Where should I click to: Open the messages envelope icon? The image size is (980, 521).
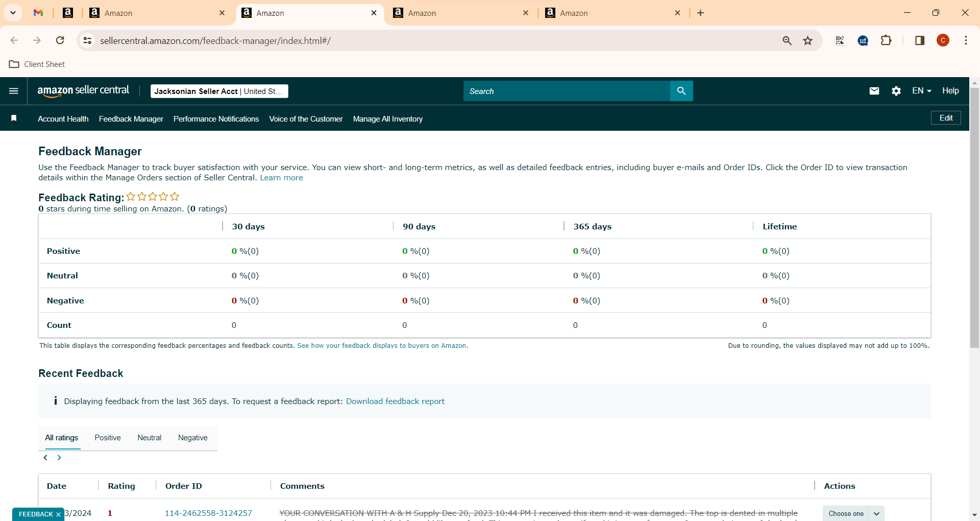[x=874, y=91]
